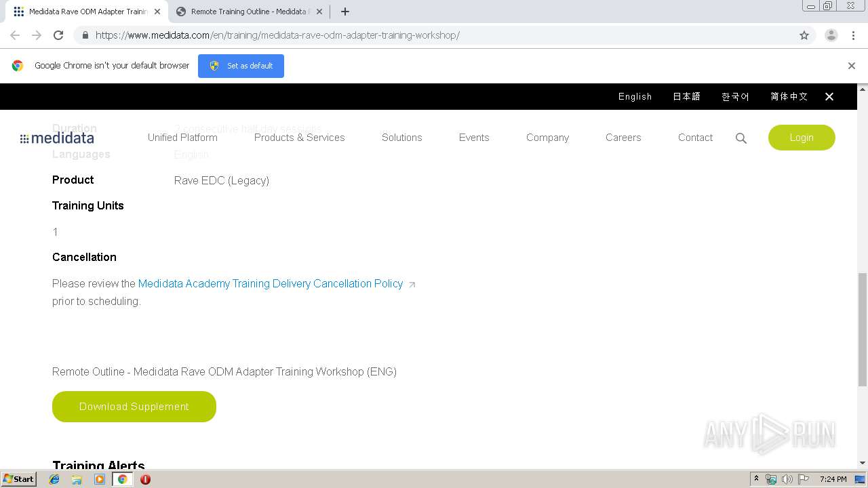Switch to the Remote Training Outline tab
The image size is (868, 488).
coord(250,12)
